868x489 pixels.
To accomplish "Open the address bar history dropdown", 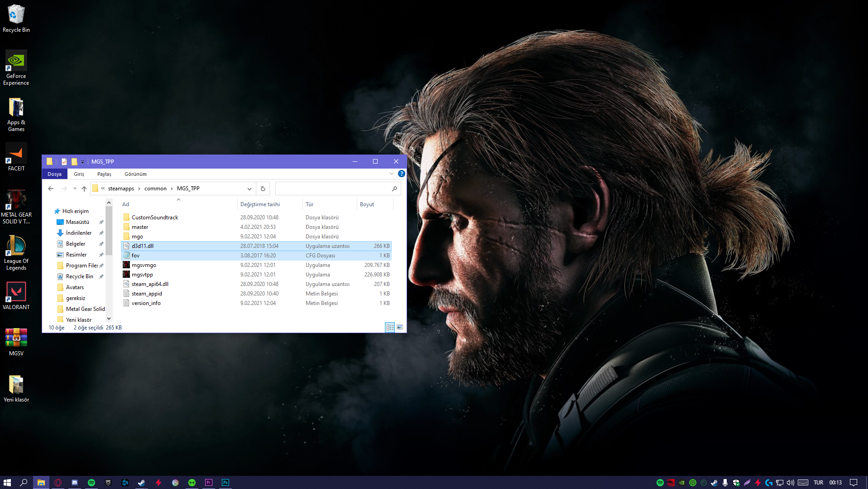I will click(249, 189).
